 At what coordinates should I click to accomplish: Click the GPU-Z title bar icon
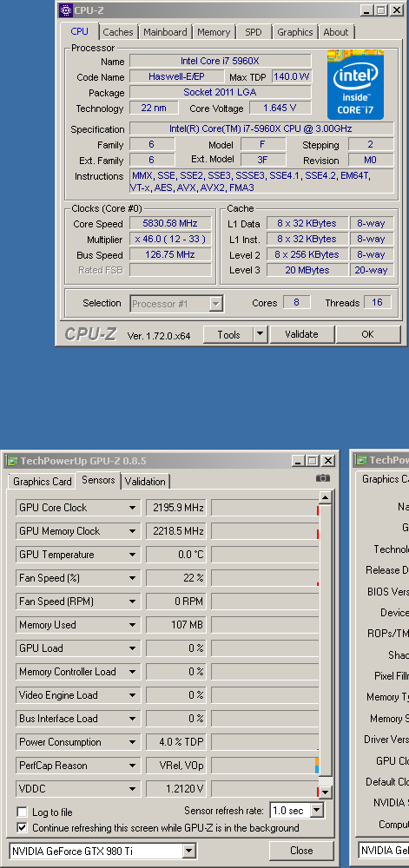[11, 461]
